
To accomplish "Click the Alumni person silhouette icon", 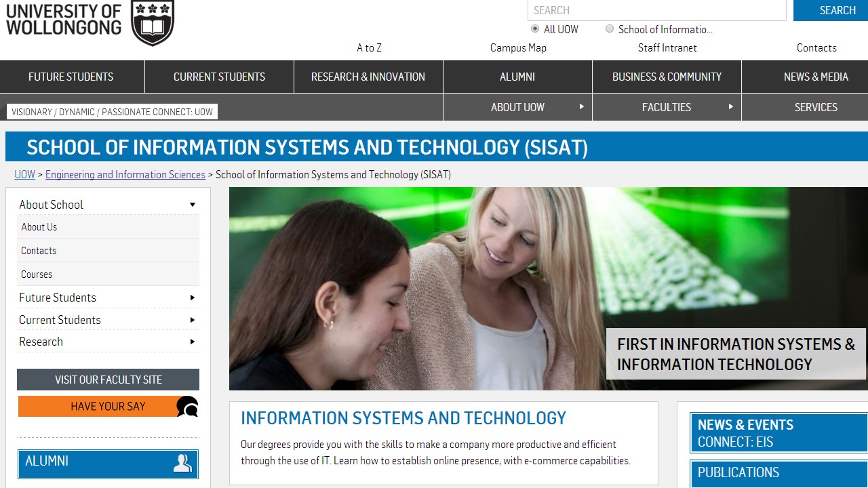I will pos(182,463).
